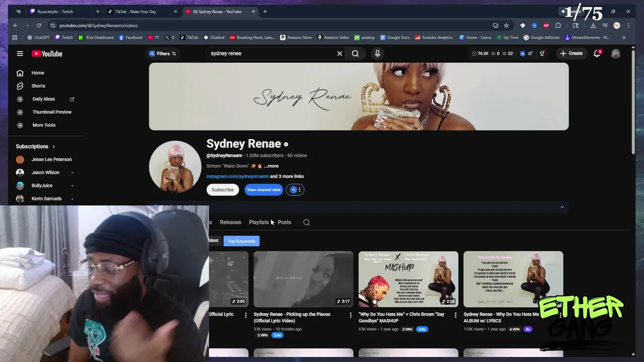
Task: Expand the collapsed panel chevron below channel header
Action: pos(562,207)
